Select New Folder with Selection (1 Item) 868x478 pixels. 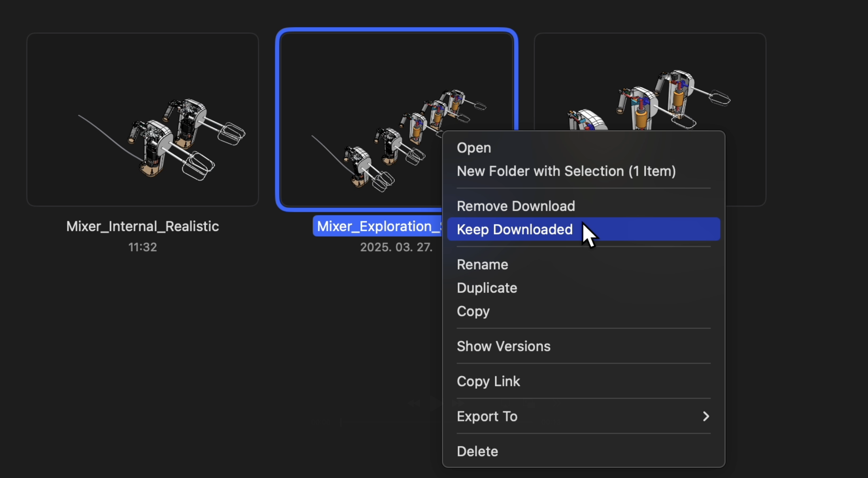click(x=583, y=171)
